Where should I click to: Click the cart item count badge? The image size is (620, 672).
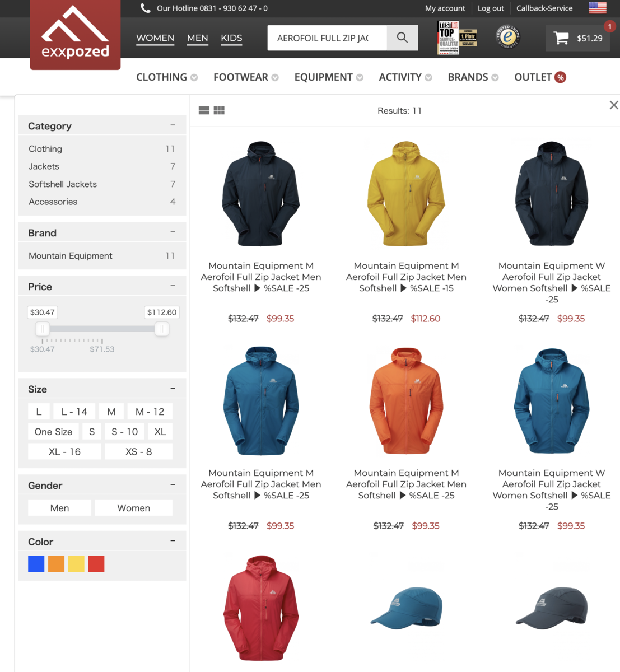click(x=609, y=26)
